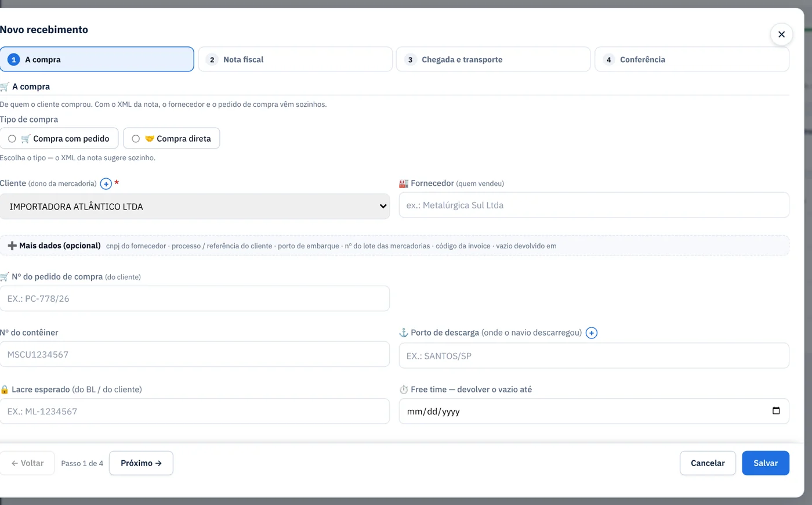This screenshot has width=812, height=505.
Task: Expand the Mais dados (opcional) section
Action: [394, 246]
